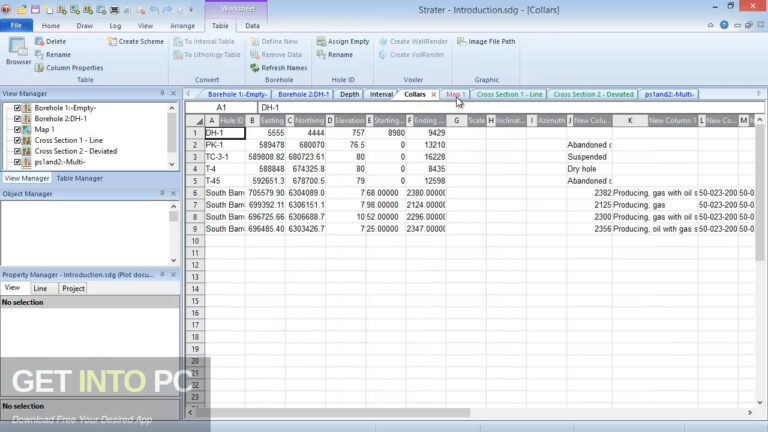The image size is (768, 432).
Task: Open Cross Section 2 - Deviated tab
Action: coord(593,94)
